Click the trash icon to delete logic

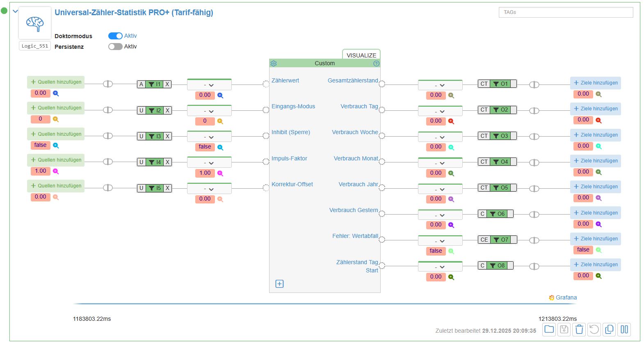tap(579, 329)
